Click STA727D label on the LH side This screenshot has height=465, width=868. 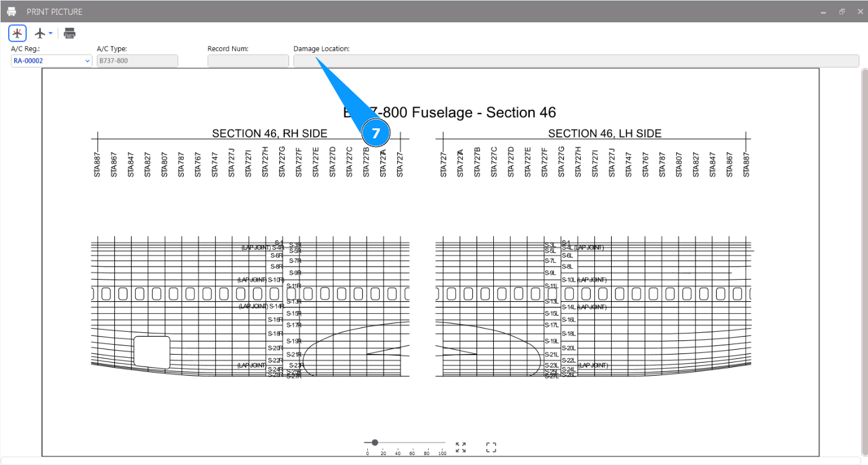coord(511,162)
